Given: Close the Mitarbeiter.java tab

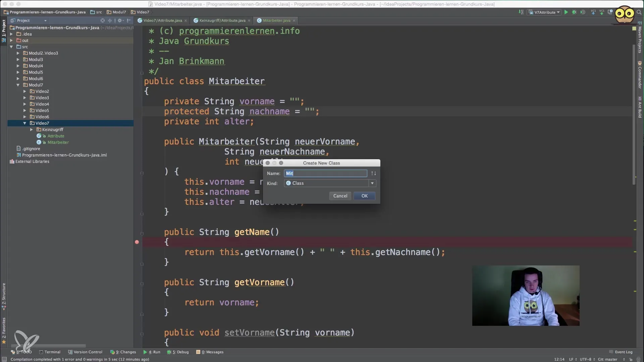Looking at the screenshot, I should 294,21.
